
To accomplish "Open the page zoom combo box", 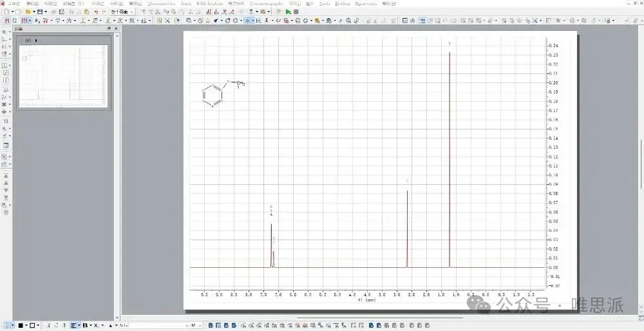I will point(122,12).
